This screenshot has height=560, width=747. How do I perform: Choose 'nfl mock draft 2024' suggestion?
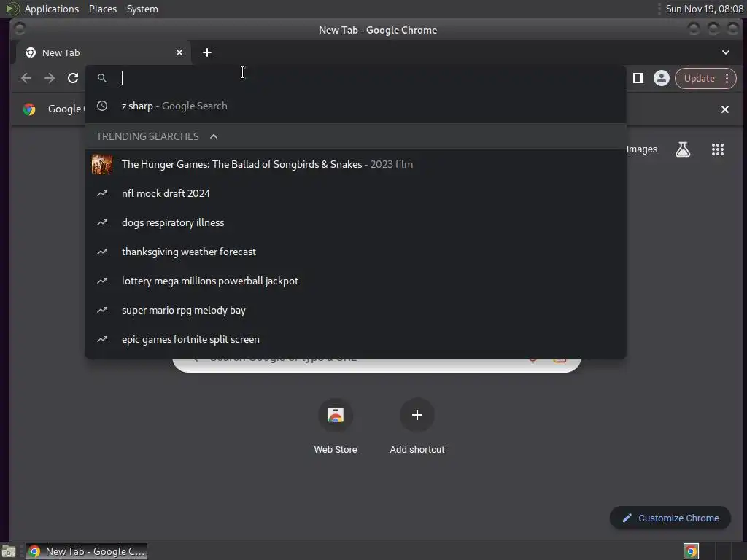coord(355,193)
